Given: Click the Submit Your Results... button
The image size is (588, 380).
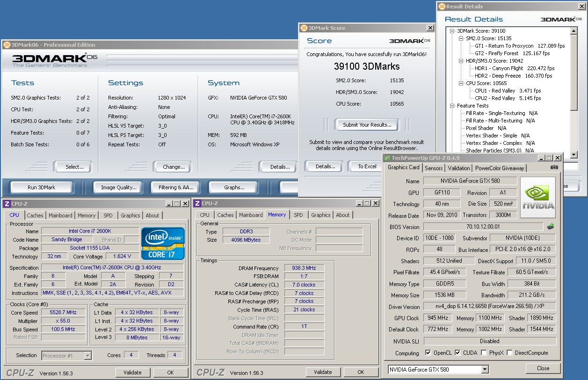Looking at the screenshot, I should (x=367, y=125).
